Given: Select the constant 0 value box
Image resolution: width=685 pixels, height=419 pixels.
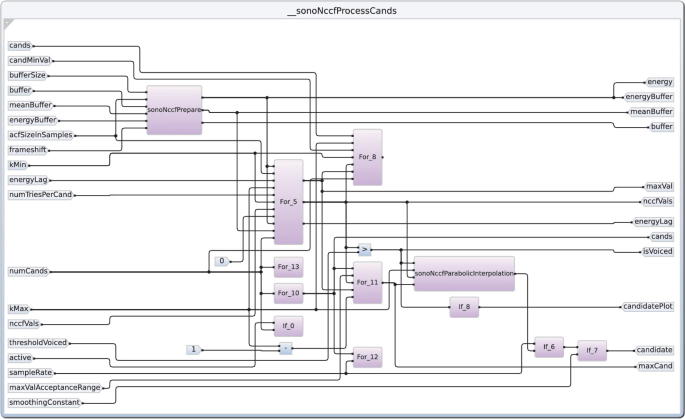Looking at the screenshot, I should [x=222, y=261].
